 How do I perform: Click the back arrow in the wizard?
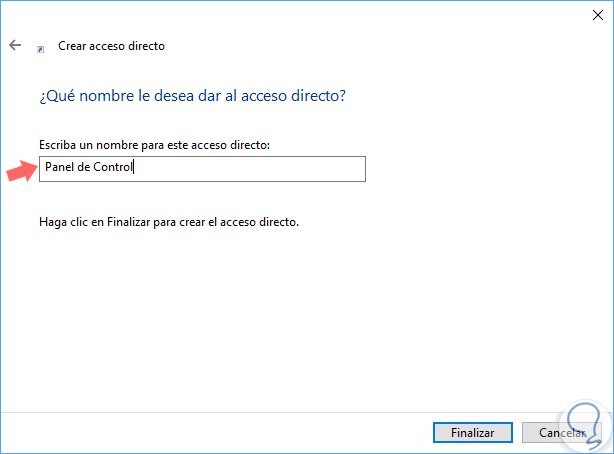[15, 45]
